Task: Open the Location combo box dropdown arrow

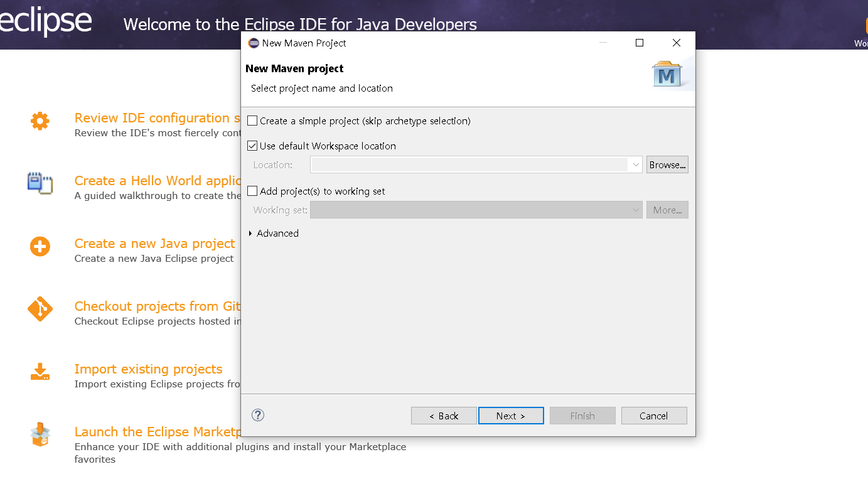Action: pos(636,164)
